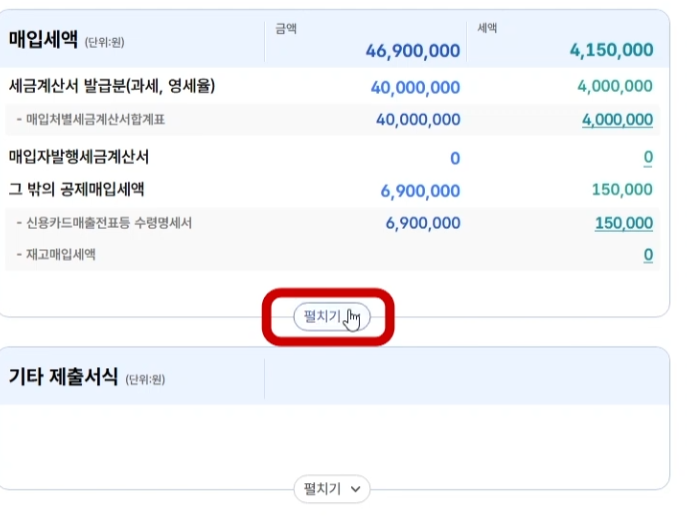Click the total 세액 value 4,150,000
The width and height of the screenshot is (687, 527).
coord(611,50)
